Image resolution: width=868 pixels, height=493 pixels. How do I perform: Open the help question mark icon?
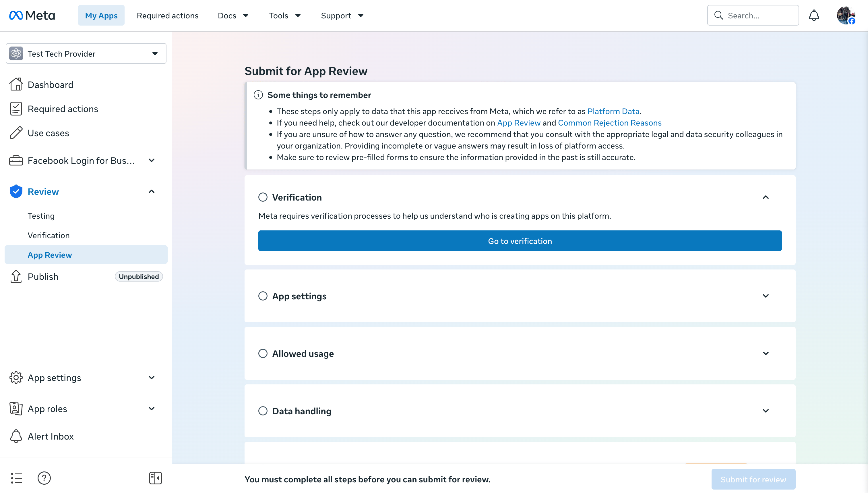tap(44, 478)
